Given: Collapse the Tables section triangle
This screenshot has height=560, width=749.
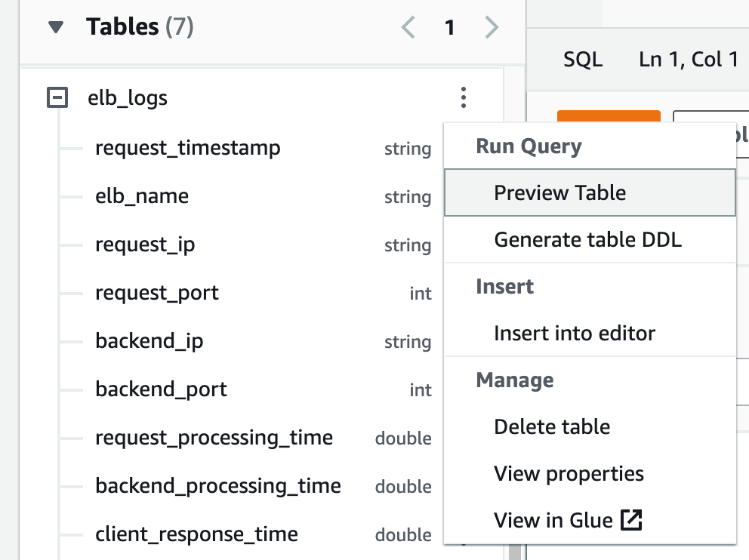Looking at the screenshot, I should click(x=56, y=27).
